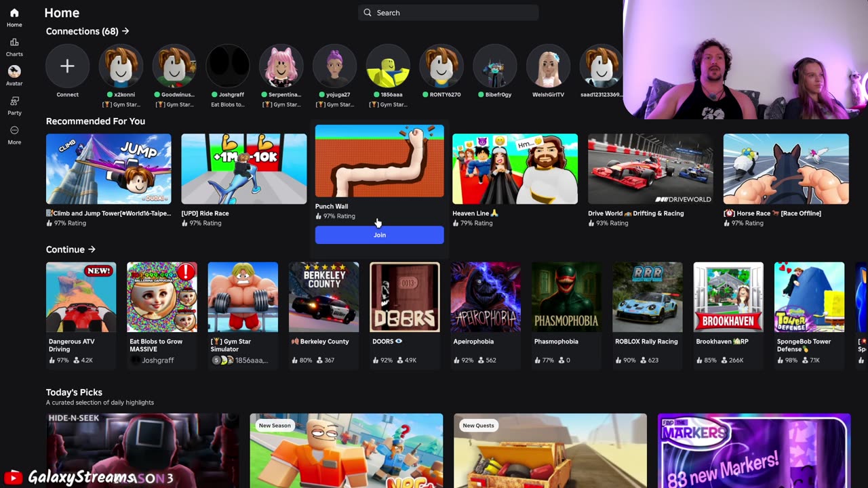Open Serpentina's pink-haired avatar
The image size is (868, 488).
[x=281, y=66]
